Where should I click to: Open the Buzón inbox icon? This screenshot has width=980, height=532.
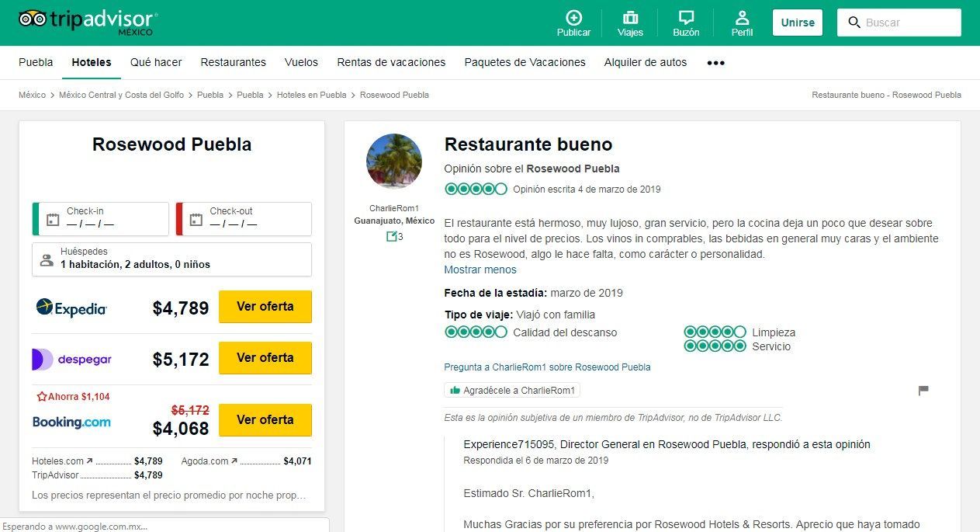pyautogui.click(x=686, y=17)
